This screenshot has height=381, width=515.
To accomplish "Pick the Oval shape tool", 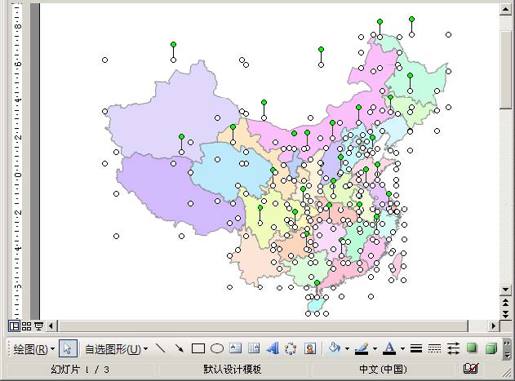I will coord(217,349).
